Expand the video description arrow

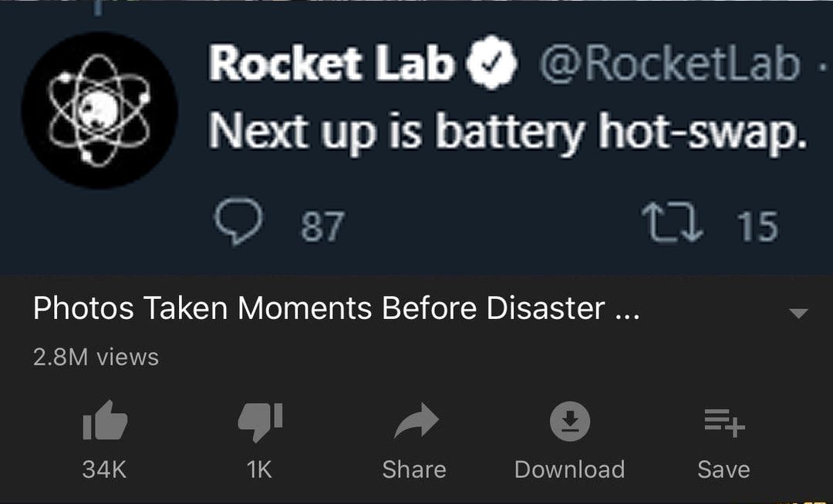click(x=798, y=314)
